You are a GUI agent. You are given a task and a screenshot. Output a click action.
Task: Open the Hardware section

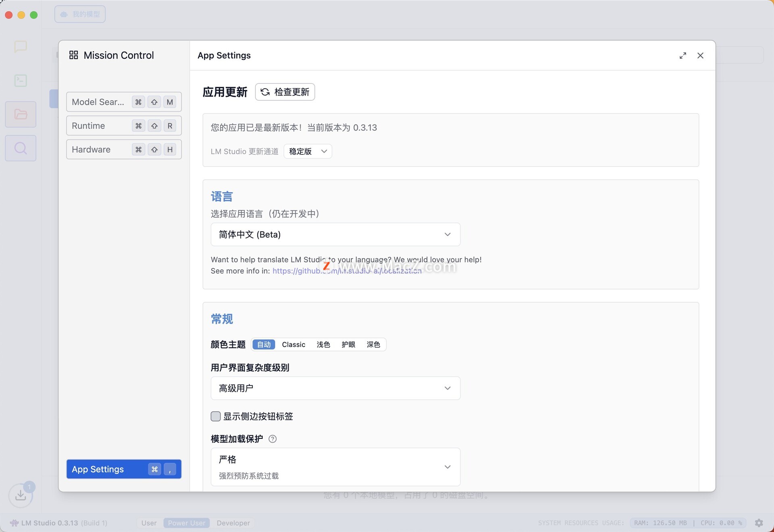pyautogui.click(x=124, y=150)
